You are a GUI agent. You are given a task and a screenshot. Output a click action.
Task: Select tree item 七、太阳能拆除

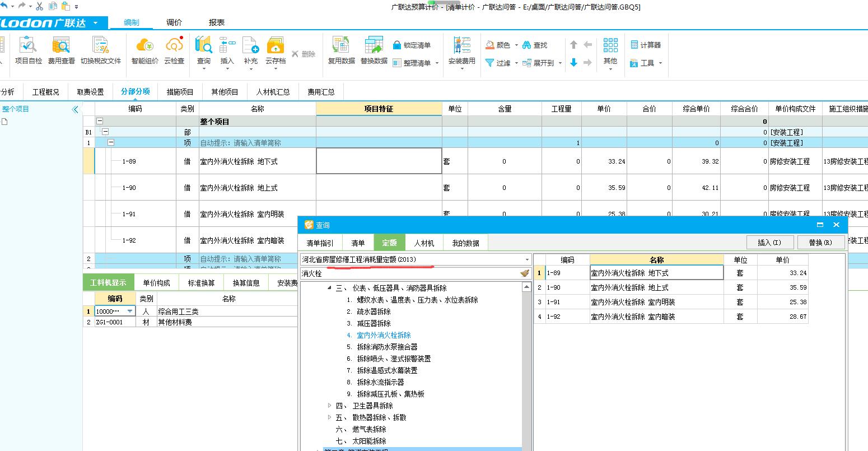click(x=361, y=441)
